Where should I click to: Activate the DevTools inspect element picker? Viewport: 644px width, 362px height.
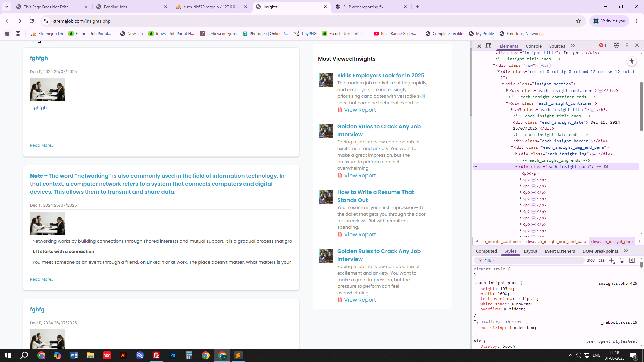(x=478, y=46)
